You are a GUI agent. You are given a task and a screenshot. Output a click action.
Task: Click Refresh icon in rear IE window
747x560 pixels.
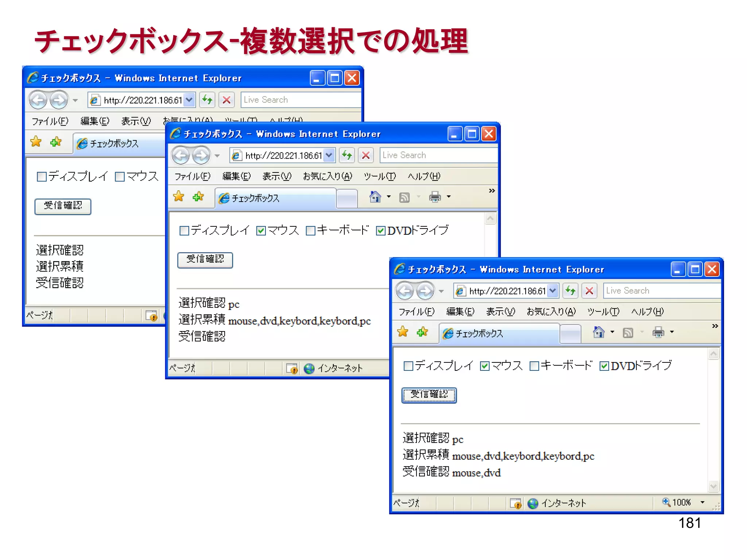(208, 100)
